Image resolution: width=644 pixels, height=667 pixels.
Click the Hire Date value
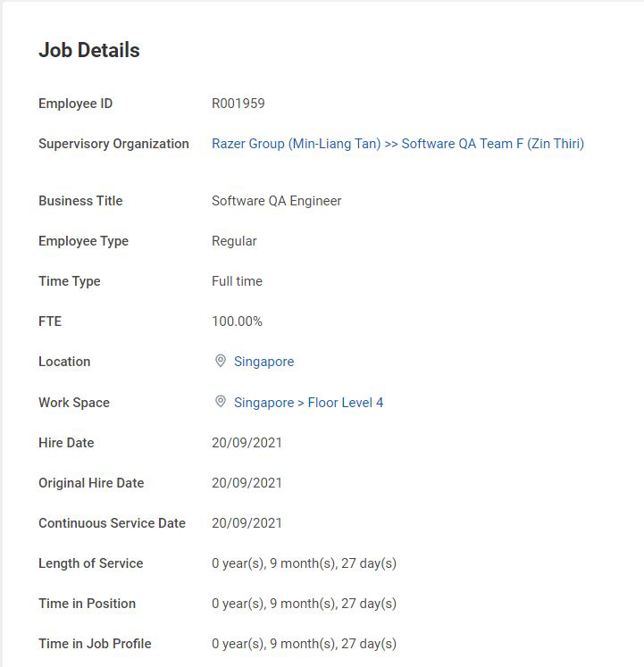pyautogui.click(x=247, y=443)
